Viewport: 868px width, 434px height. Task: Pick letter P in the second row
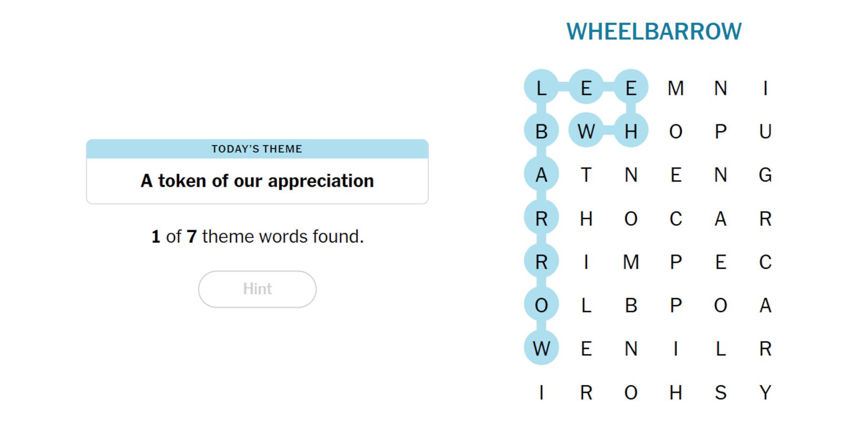pos(720,131)
